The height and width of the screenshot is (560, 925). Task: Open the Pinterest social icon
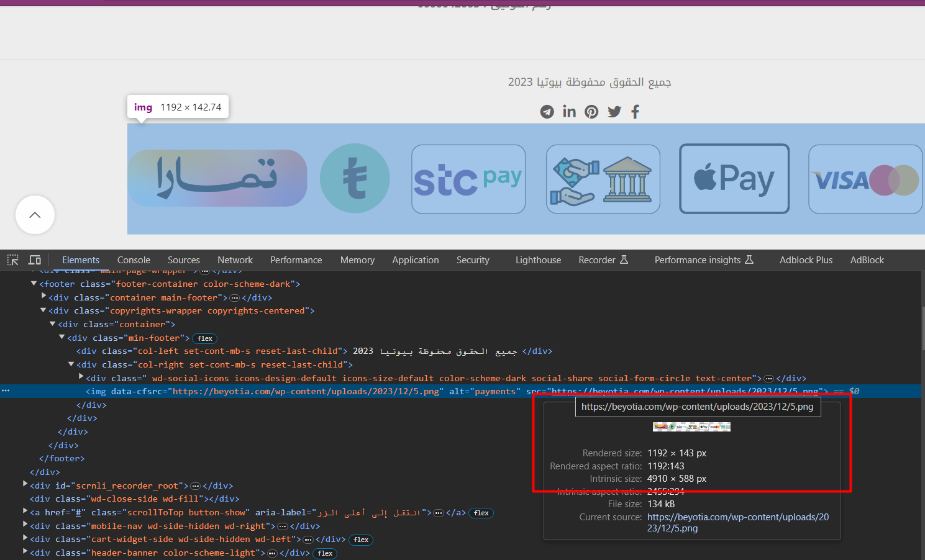591,112
